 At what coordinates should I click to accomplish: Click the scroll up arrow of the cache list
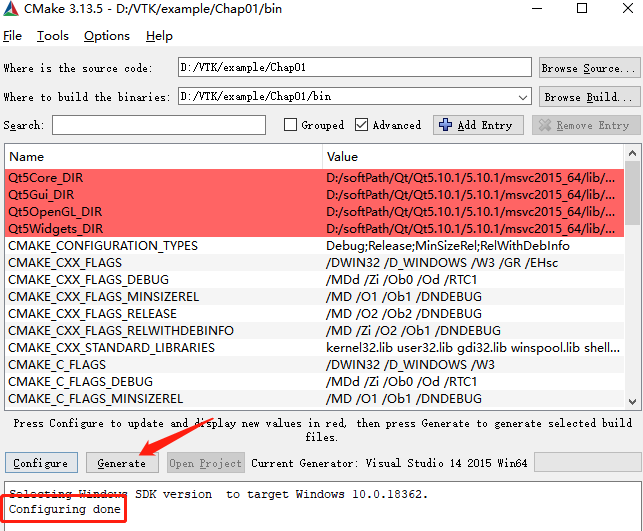point(632,153)
